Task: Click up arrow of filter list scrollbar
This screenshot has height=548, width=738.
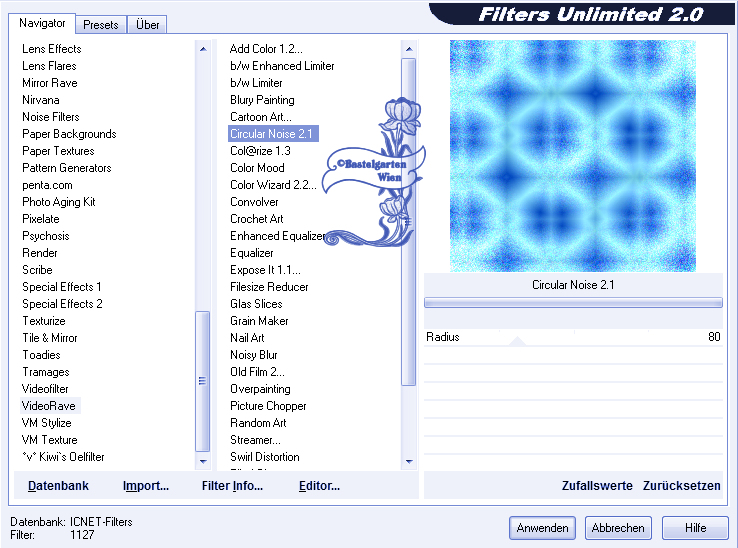Action: click(x=409, y=49)
